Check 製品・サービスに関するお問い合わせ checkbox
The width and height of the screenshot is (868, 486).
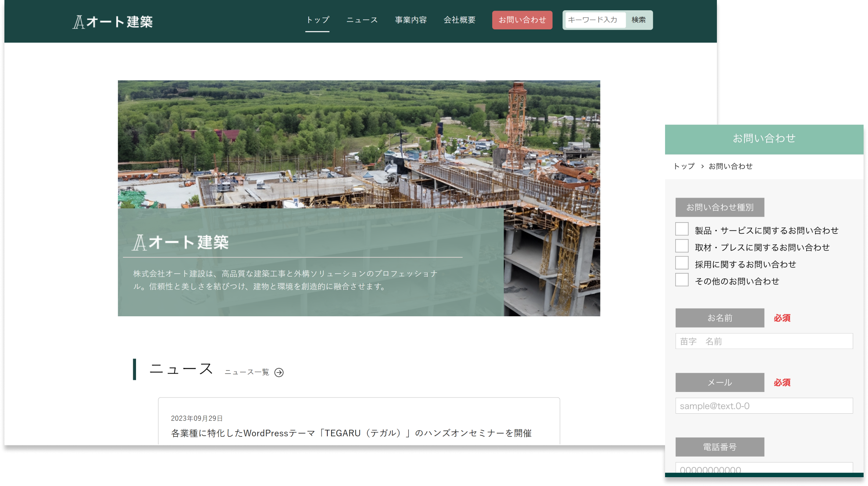pos(682,229)
